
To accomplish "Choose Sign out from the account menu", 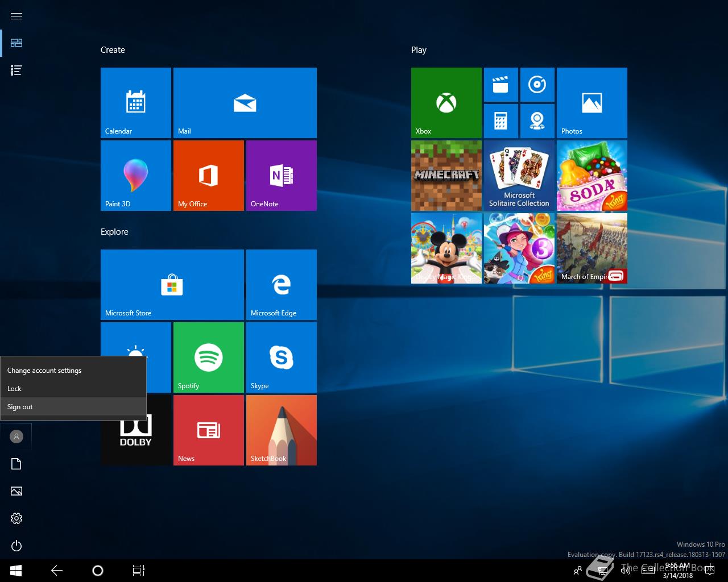I will 73,407.
